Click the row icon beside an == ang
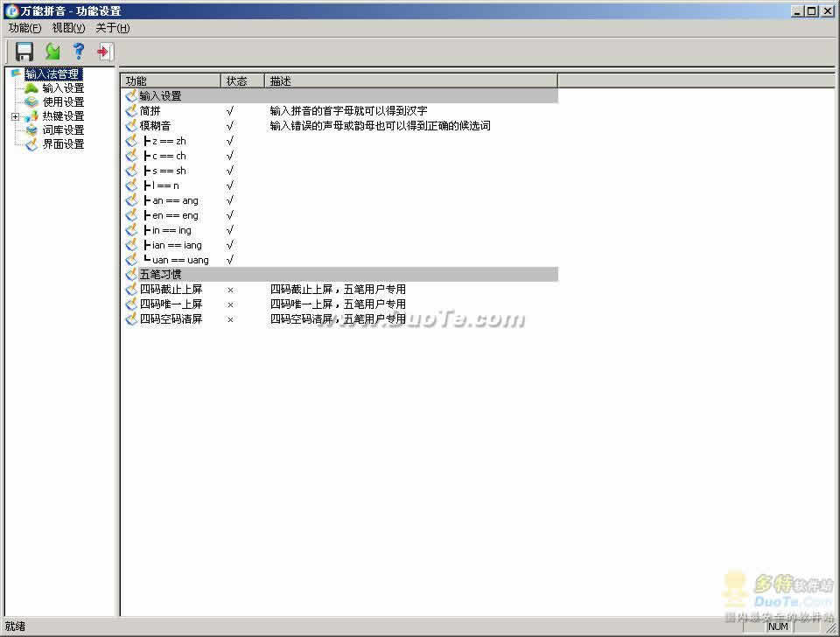The image size is (840, 637). pos(131,200)
